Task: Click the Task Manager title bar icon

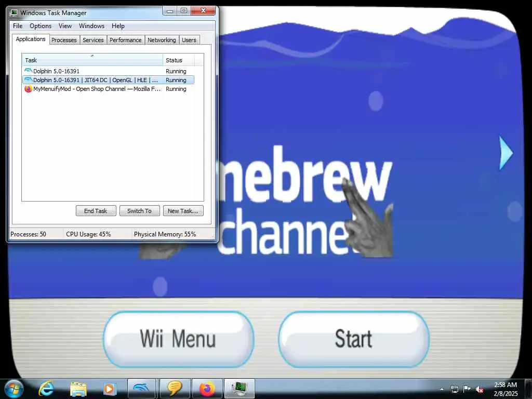Action: (14, 12)
